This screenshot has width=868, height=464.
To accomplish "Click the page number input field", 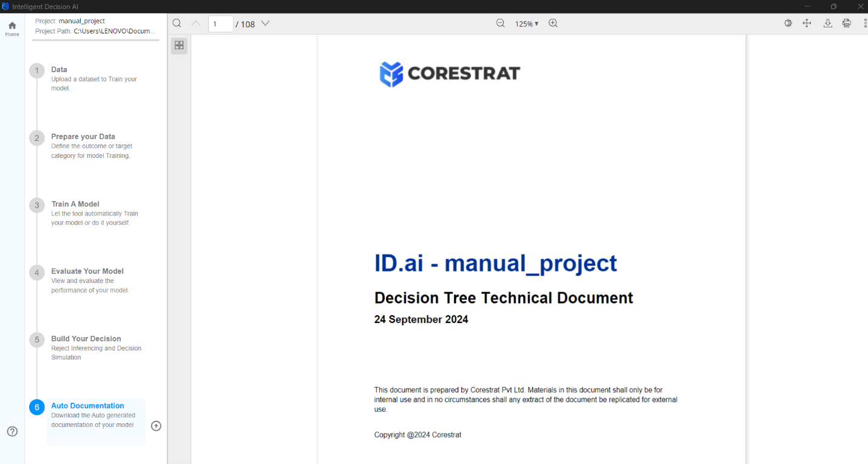I will point(221,24).
